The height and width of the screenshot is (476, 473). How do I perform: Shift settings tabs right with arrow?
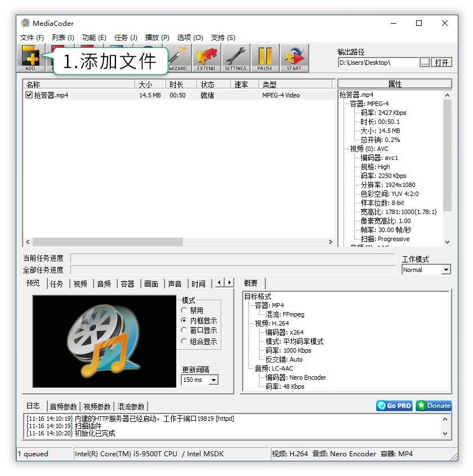click(229, 283)
